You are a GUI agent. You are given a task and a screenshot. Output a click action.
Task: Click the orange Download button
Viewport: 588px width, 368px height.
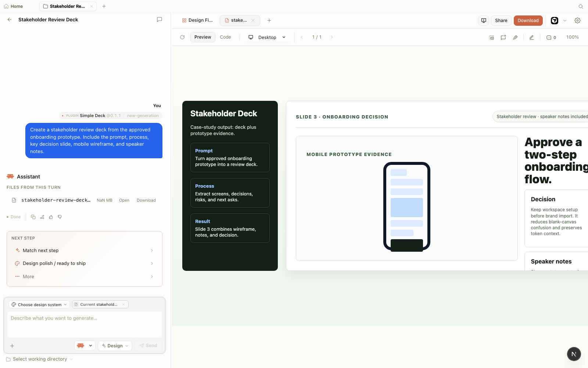[x=528, y=21]
